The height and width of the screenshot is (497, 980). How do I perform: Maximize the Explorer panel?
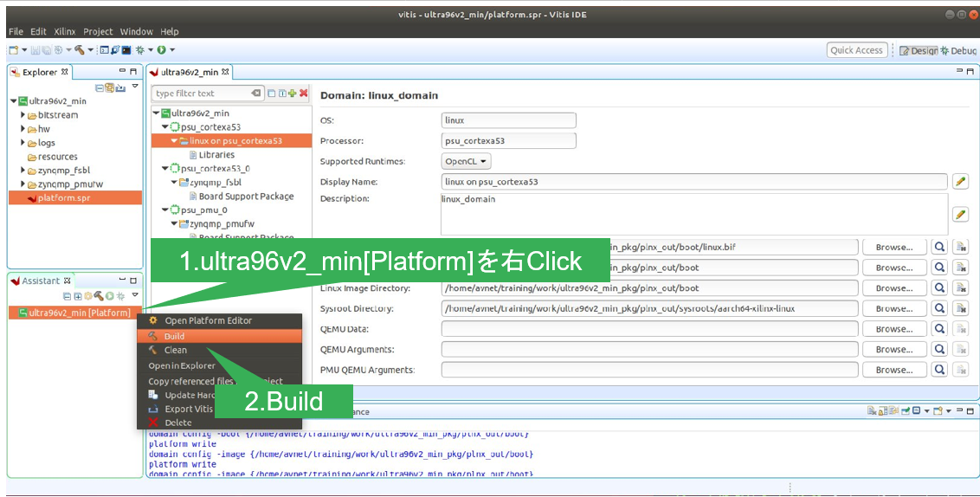pos(132,71)
